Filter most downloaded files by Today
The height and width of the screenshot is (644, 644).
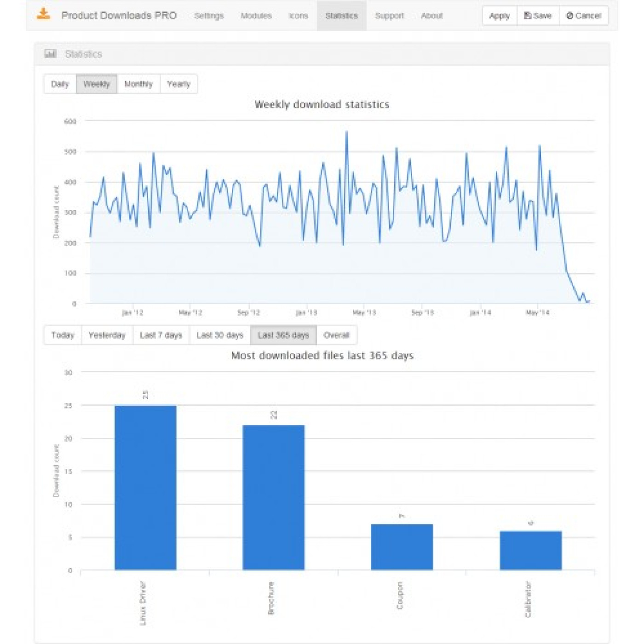click(63, 335)
